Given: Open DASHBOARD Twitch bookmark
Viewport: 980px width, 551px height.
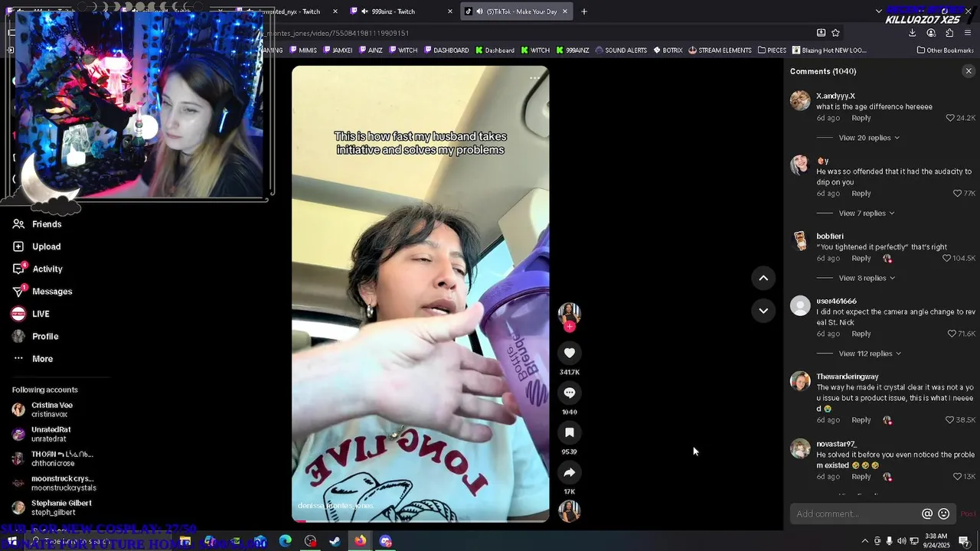Looking at the screenshot, I should pyautogui.click(x=446, y=51).
